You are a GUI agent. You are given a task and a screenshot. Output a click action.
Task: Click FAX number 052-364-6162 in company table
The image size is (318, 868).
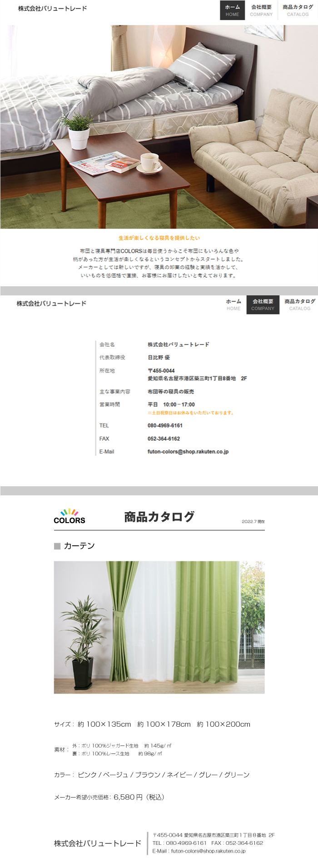(164, 439)
